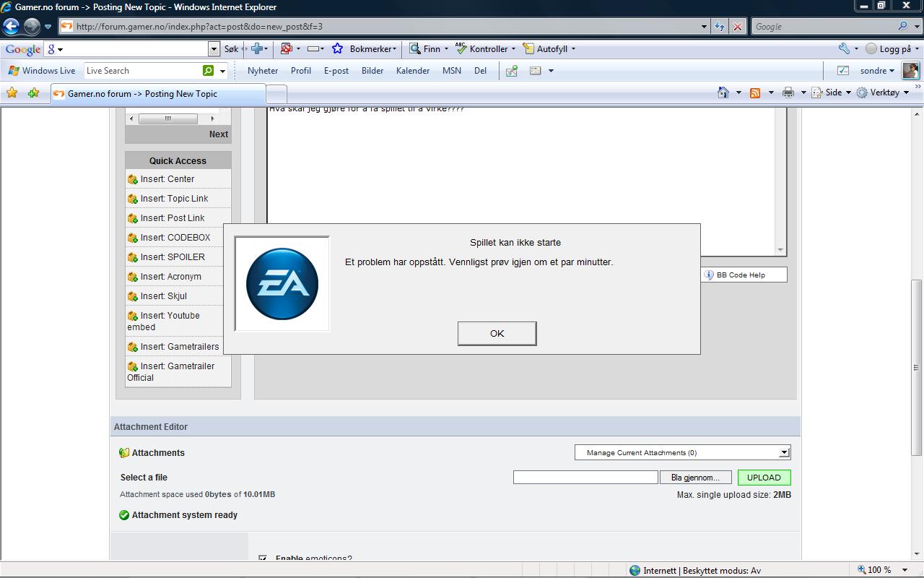
Task: Select the Gamer.no forum Posting New Topic tab
Action: click(x=157, y=94)
